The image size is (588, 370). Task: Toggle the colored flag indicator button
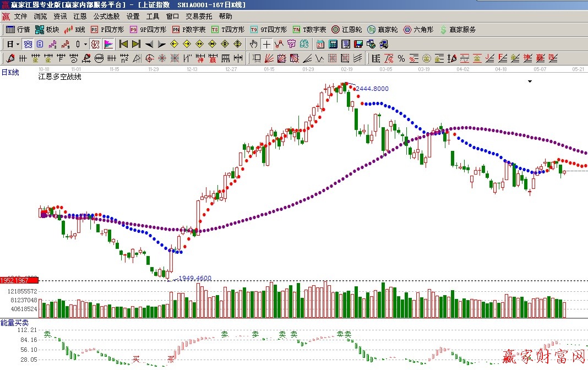108,44
